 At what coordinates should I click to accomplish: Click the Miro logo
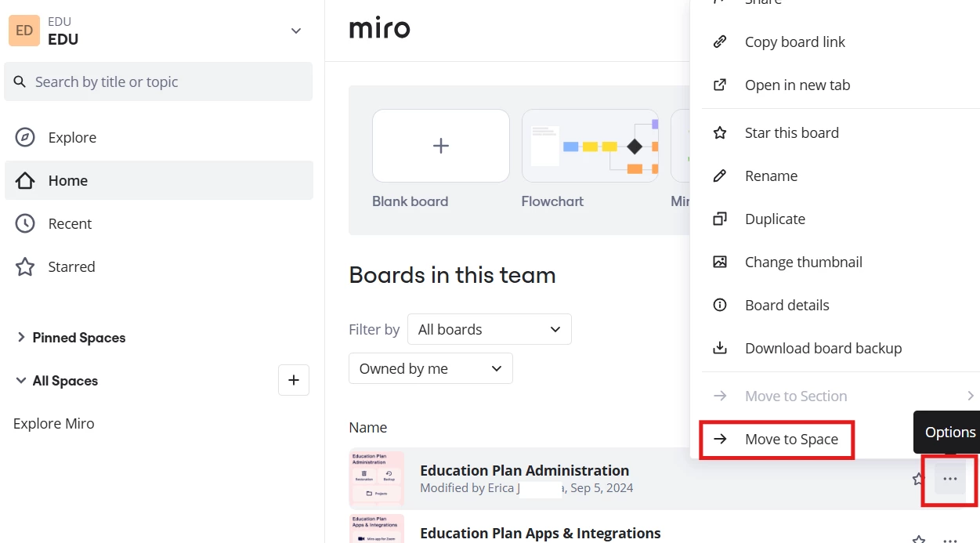(379, 29)
